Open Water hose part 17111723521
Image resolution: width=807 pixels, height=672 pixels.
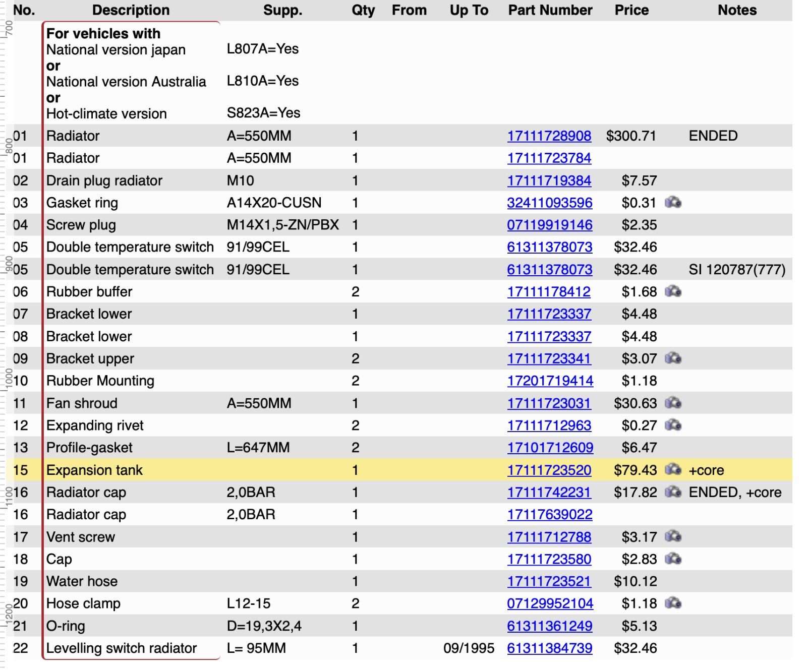549,581
